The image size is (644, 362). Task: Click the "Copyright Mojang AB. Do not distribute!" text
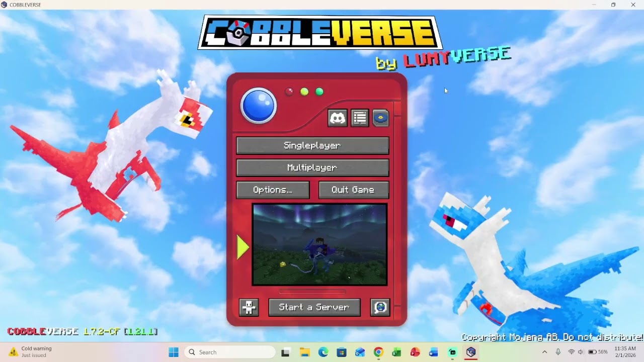552,337
